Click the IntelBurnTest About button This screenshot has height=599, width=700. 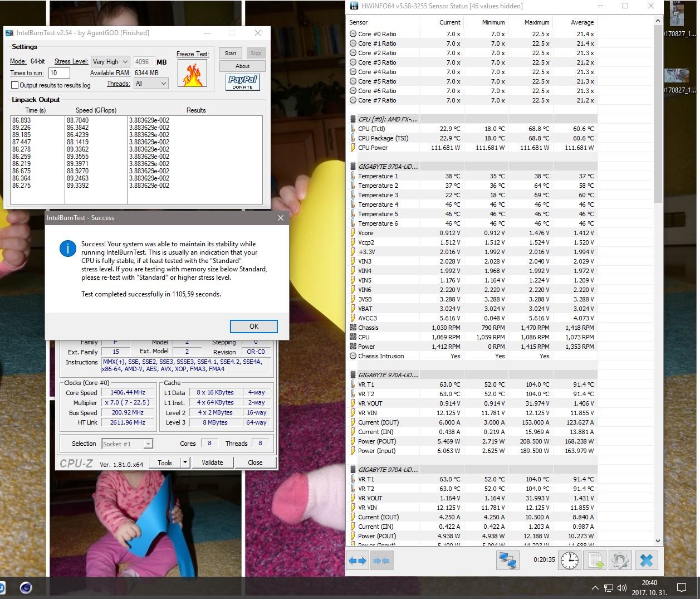pyautogui.click(x=242, y=66)
